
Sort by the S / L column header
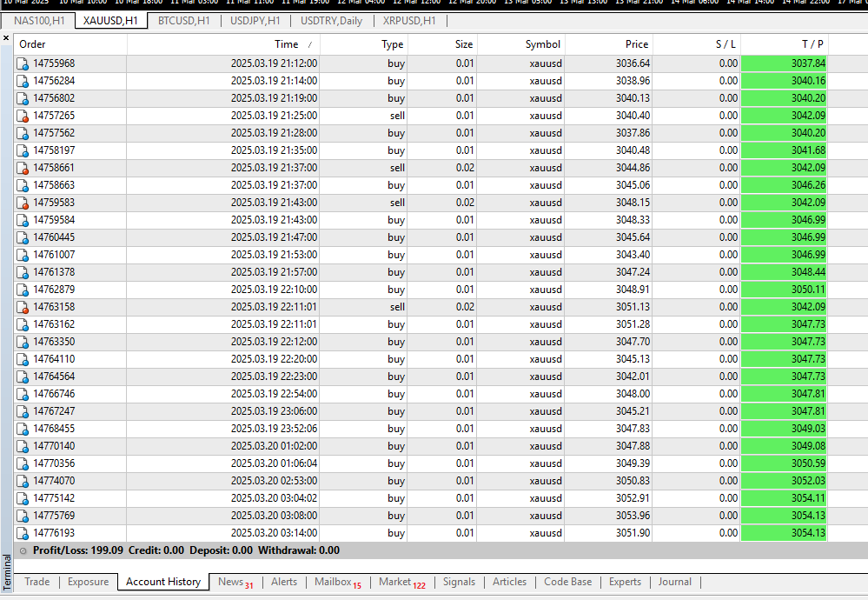tap(696, 44)
